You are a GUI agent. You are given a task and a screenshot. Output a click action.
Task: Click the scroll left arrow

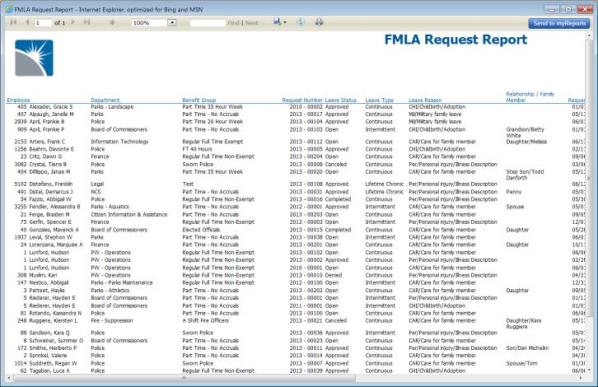pos(9,378)
